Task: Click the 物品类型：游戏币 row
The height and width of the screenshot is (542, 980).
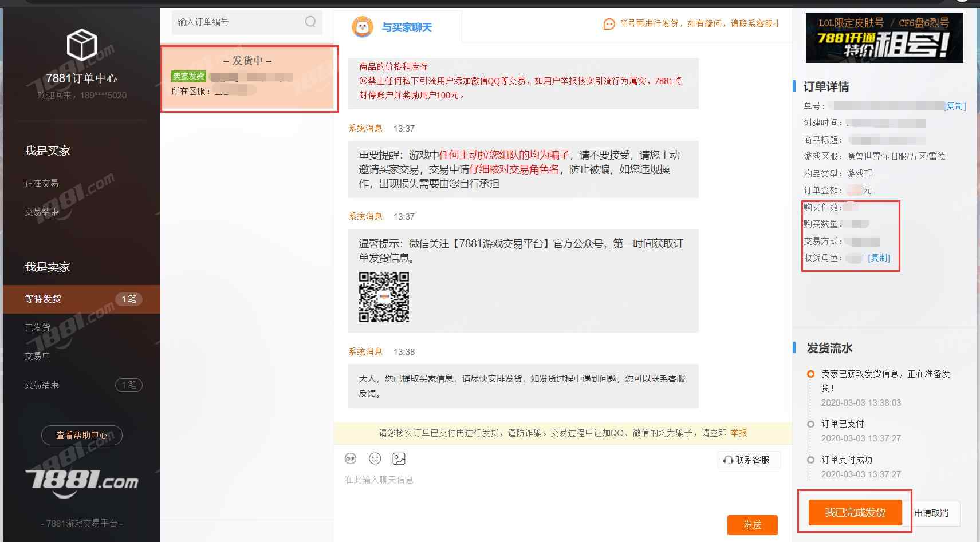Action: 838,173
